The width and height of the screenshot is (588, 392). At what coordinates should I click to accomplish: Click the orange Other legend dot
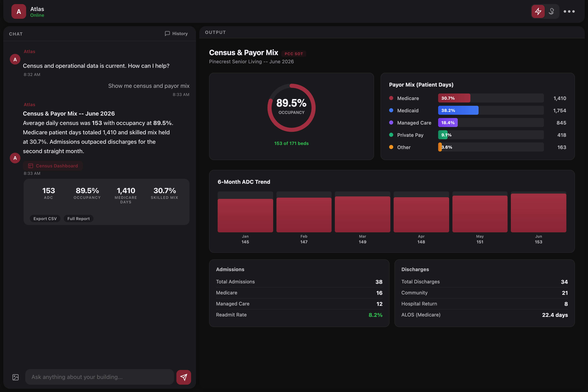pos(391,147)
